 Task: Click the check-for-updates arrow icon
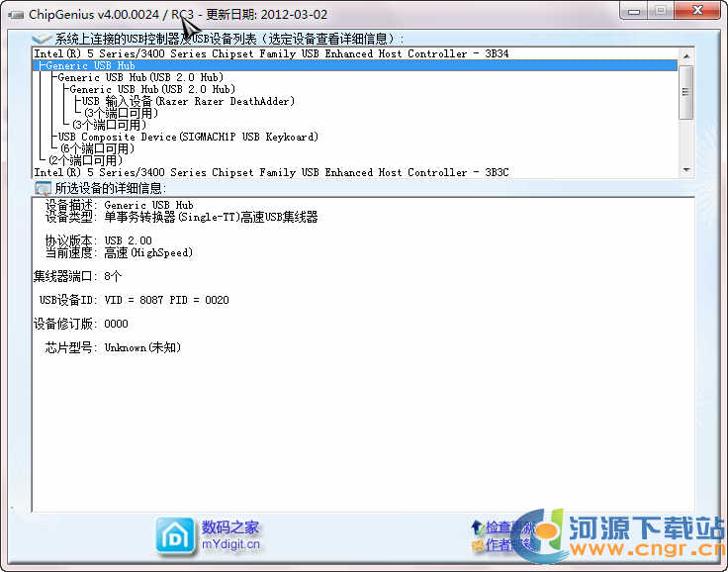(478, 527)
